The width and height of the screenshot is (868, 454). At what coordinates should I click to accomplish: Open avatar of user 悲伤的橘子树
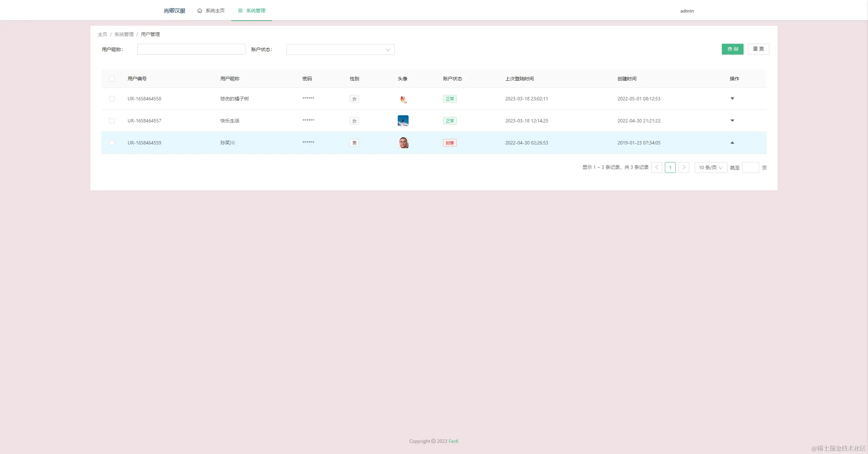click(403, 99)
